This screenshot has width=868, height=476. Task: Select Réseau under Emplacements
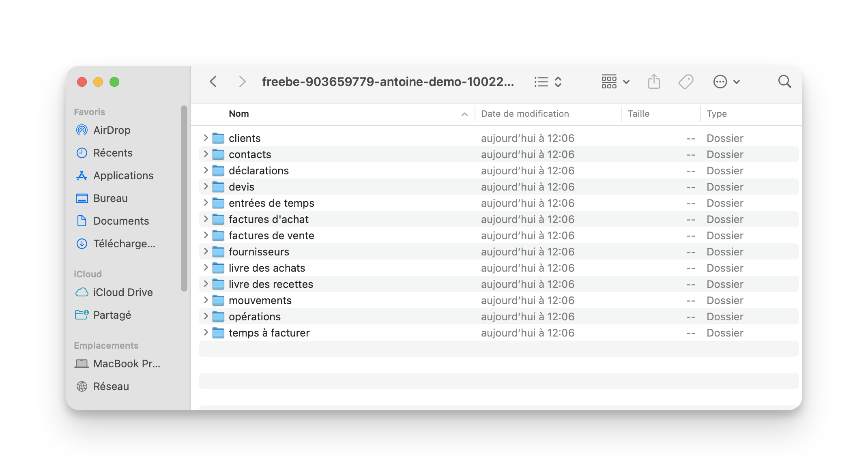tap(111, 386)
